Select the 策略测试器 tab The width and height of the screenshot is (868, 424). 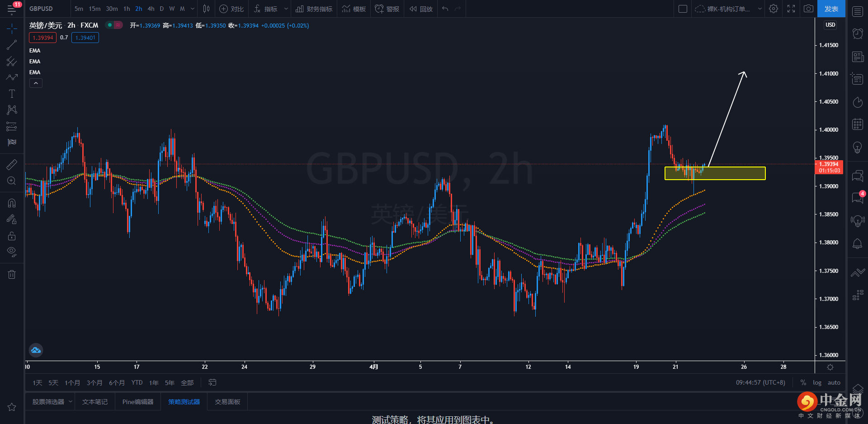pyautogui.click(x=184, y=402)
